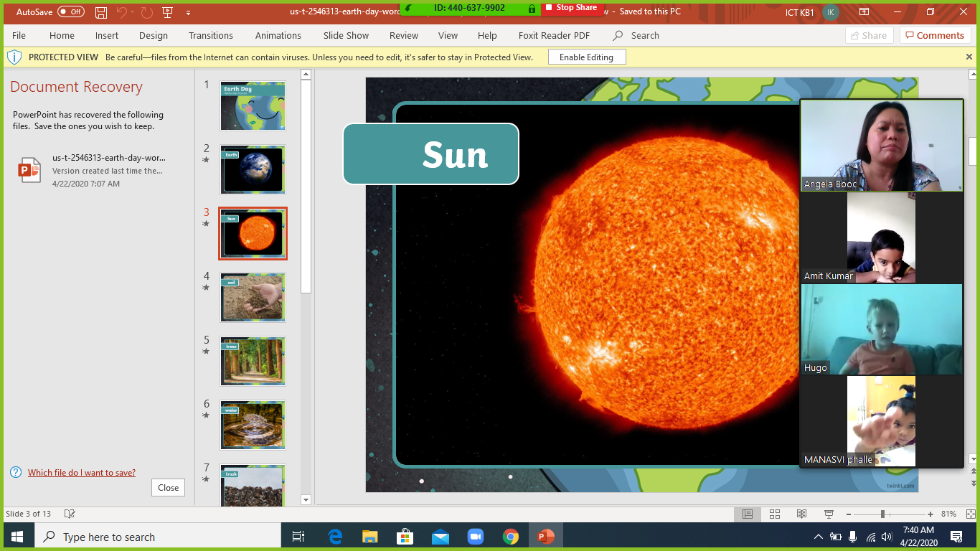
Task: Open the Slide Show tab
Action: pos(346,35)
